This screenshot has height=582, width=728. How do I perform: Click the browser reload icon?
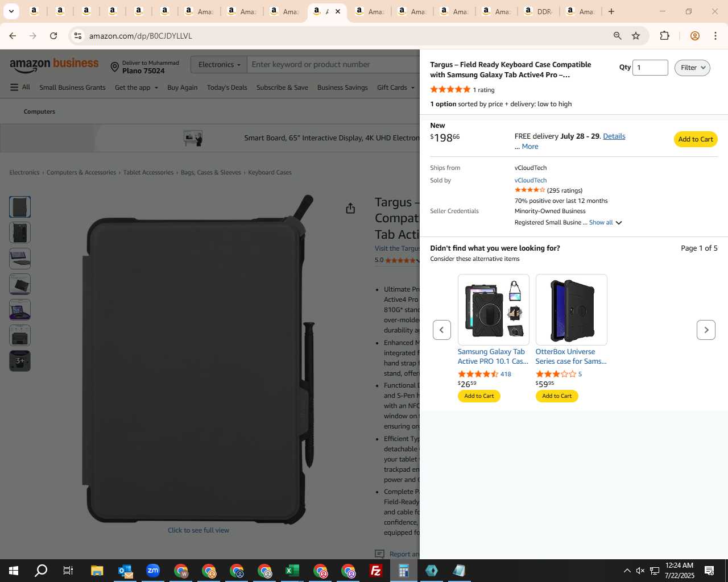point(53,36)
